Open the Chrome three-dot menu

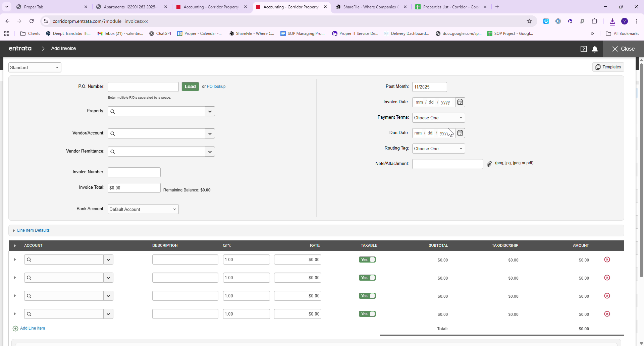(x=637, y=21)
